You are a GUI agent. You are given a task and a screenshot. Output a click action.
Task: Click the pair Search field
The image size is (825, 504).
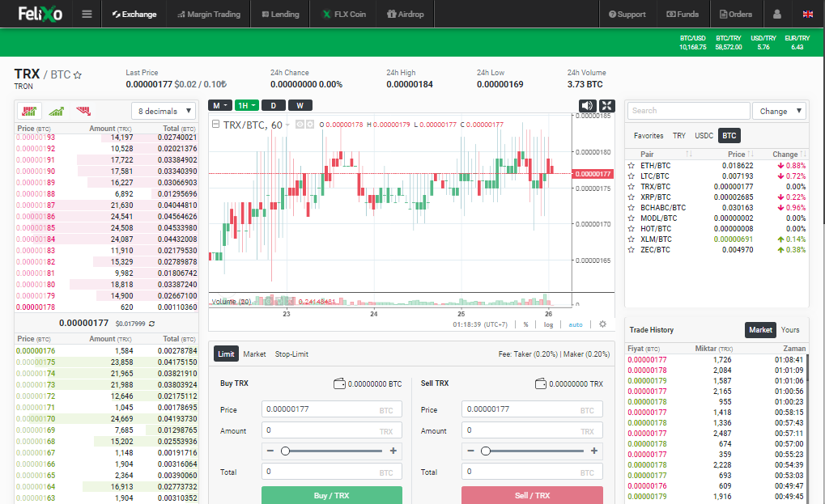pos(689,111)
